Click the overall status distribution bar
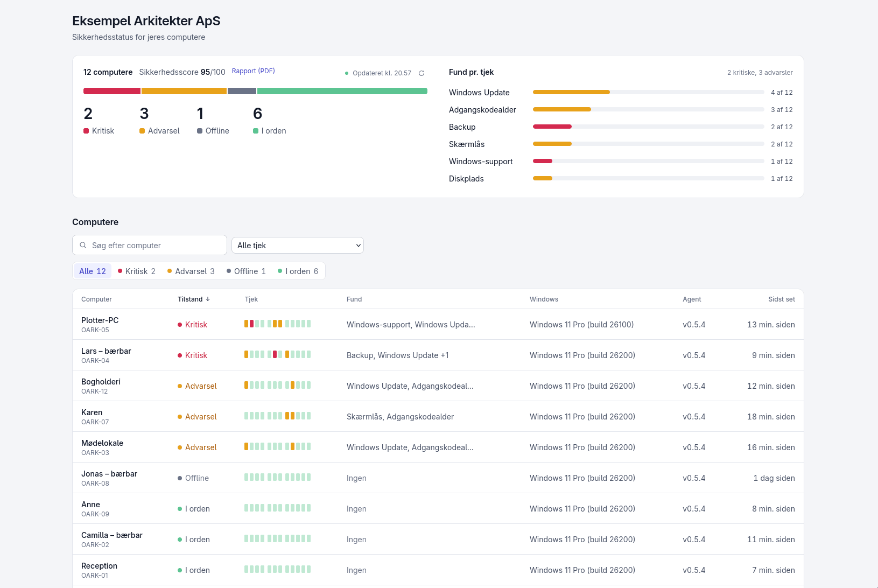 [255, 91]
